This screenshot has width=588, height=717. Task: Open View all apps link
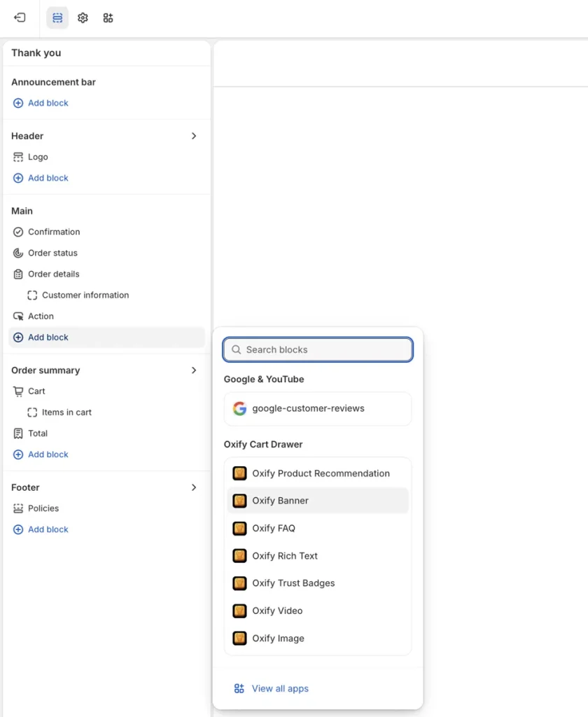tap(280, 689)
